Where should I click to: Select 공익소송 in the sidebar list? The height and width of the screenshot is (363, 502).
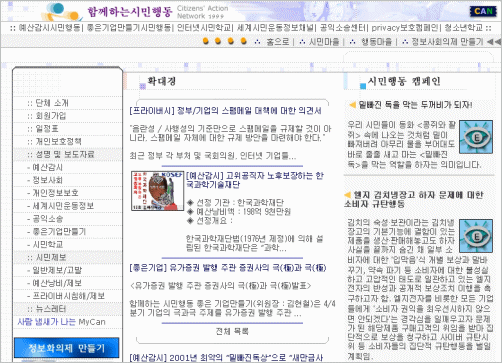48,219
